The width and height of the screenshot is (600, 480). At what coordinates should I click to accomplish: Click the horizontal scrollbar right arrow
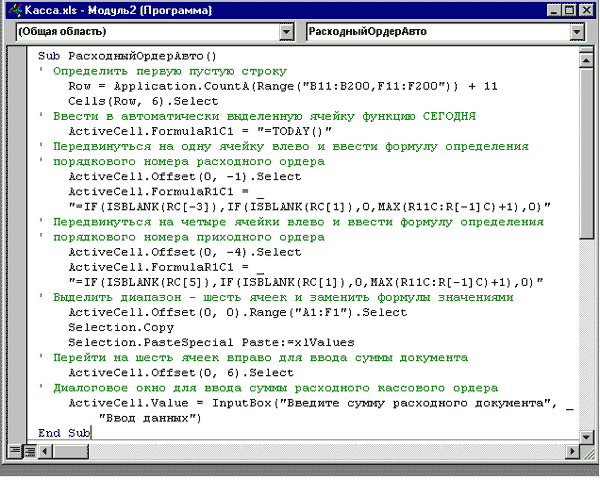tap(572, 451)
